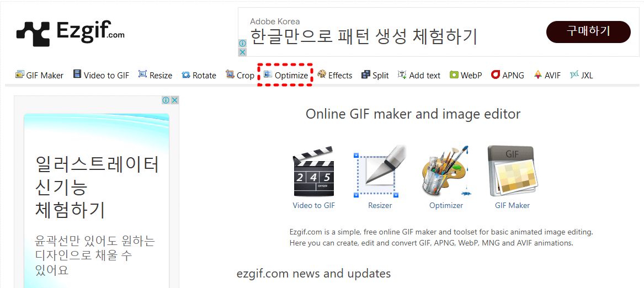Click the Resize icon in the nav bar

pyautogui.click(x=142, y=74)
